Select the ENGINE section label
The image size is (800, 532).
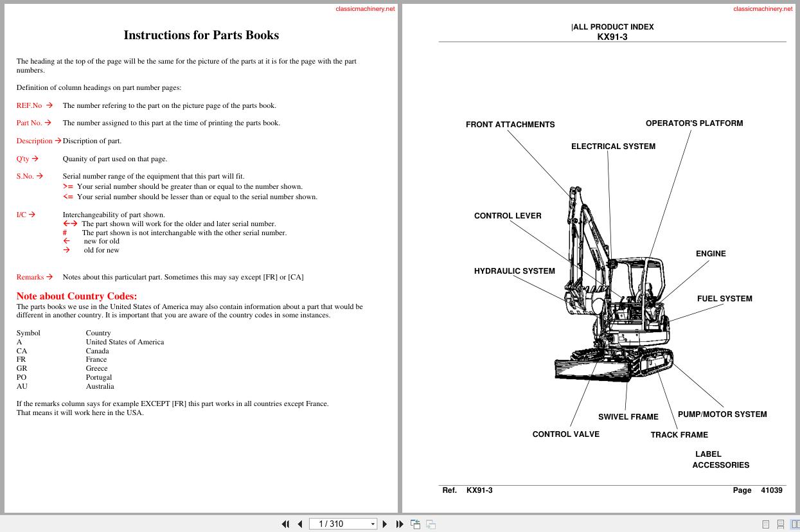(x=711, y=253)
